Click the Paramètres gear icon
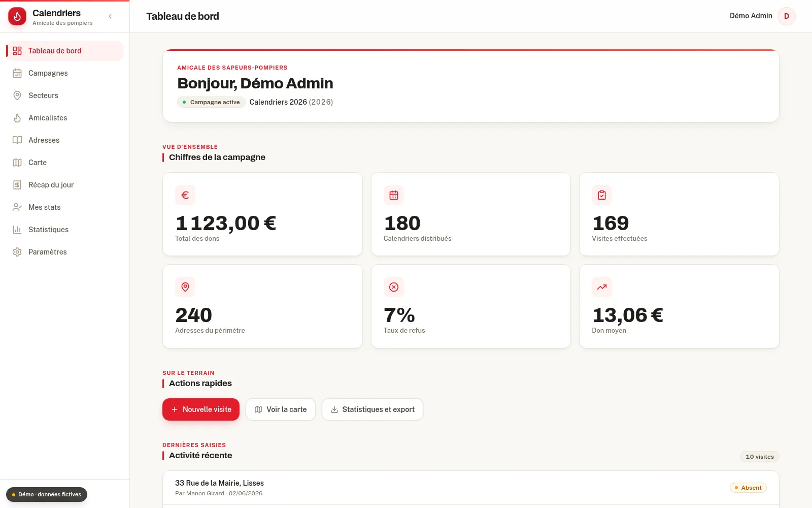 point(17,252)
